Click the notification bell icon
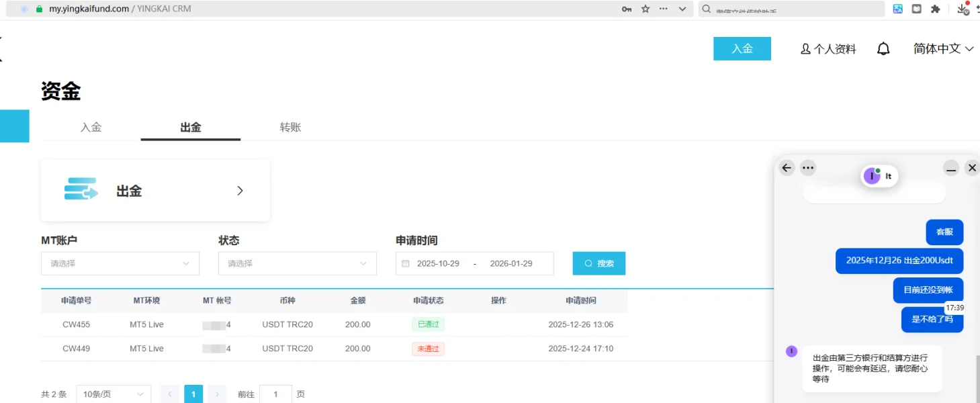Viewport: 980px width, 403px height. 883,49
